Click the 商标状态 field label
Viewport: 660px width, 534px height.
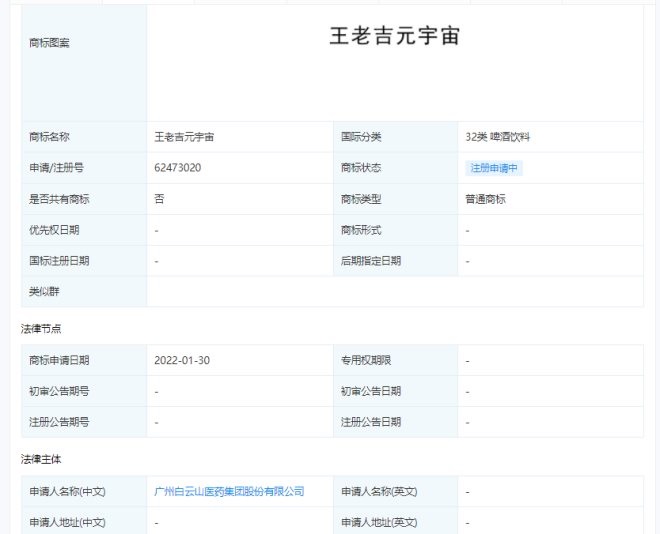(x=361, y=168)
